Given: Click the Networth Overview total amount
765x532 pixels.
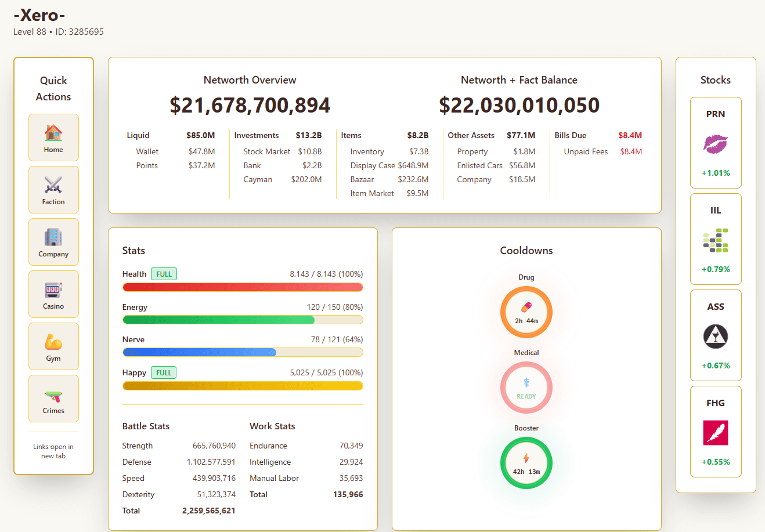Looking at the screenshot, I should coord(250,105).
